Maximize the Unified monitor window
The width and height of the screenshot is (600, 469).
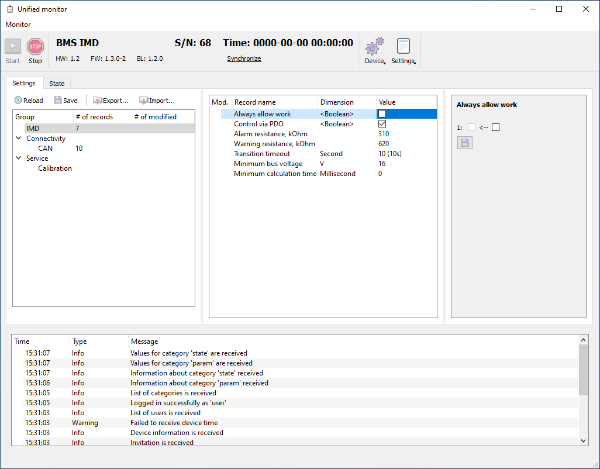559,9
